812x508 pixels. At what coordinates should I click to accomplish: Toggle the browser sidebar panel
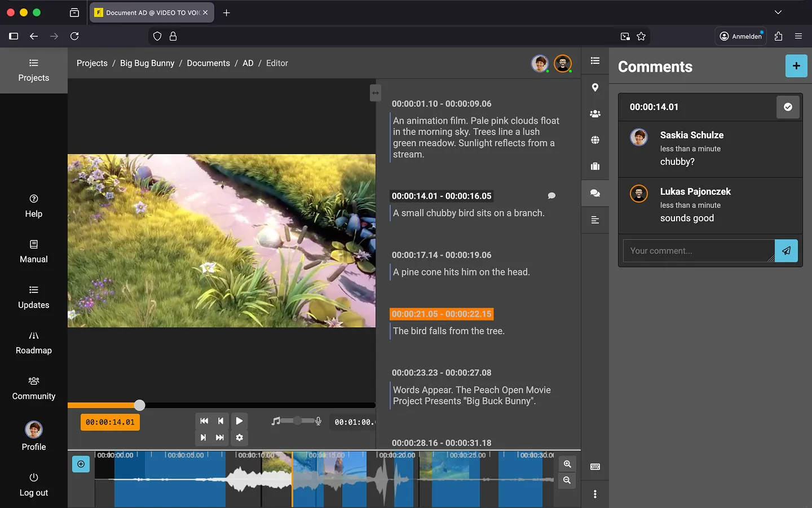[x=14, y=36]
